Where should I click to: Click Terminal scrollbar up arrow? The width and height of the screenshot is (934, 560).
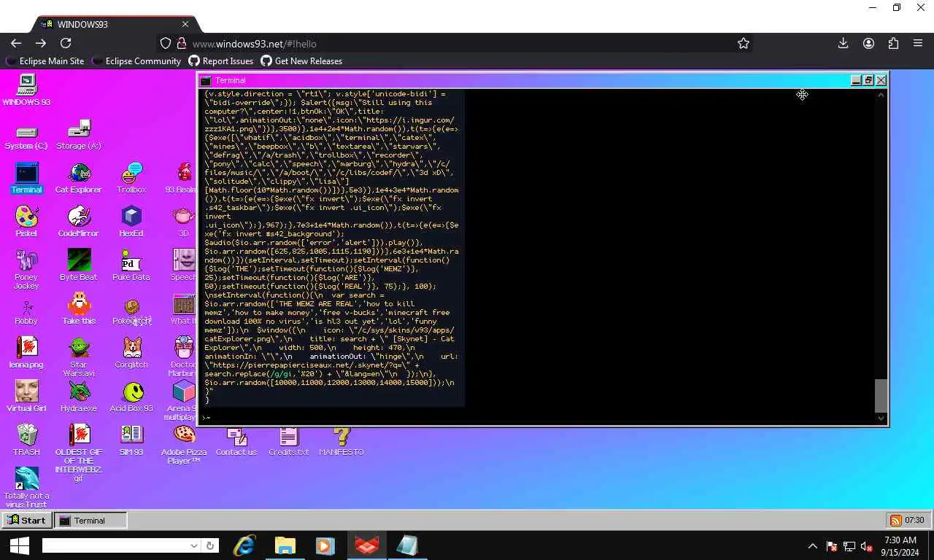pos(881,94)
